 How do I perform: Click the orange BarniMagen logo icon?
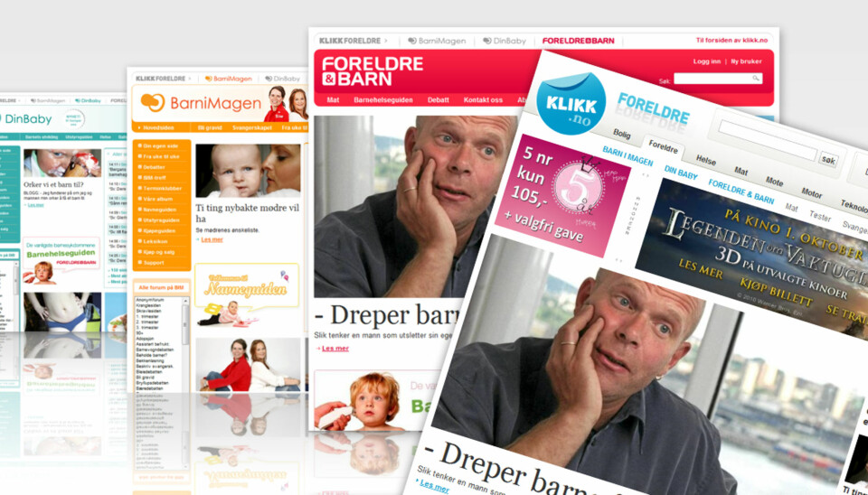pyautogui.click(x=153, y=103)
